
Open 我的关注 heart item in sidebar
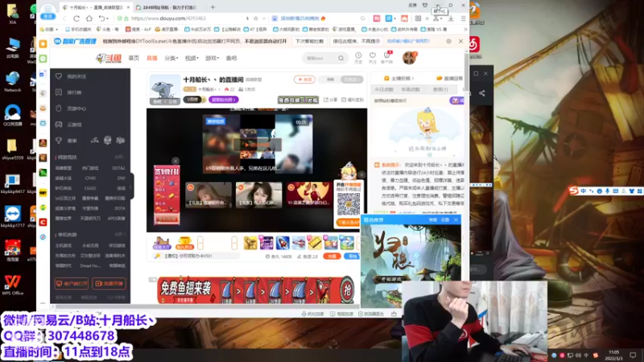(x=72, y=76)
